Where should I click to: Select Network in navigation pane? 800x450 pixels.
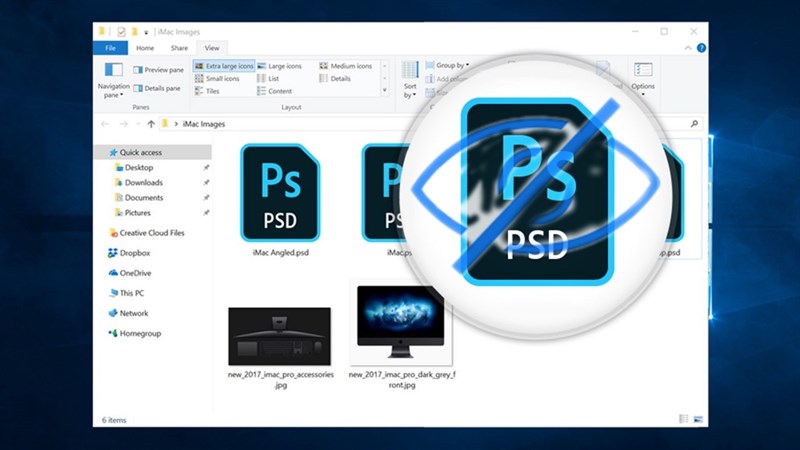point(129,313)
